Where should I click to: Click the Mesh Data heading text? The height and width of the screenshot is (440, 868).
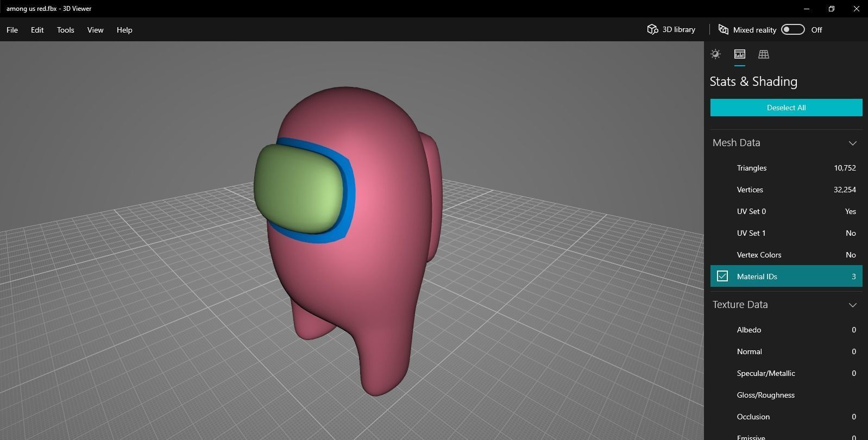[x=736, y=143]
